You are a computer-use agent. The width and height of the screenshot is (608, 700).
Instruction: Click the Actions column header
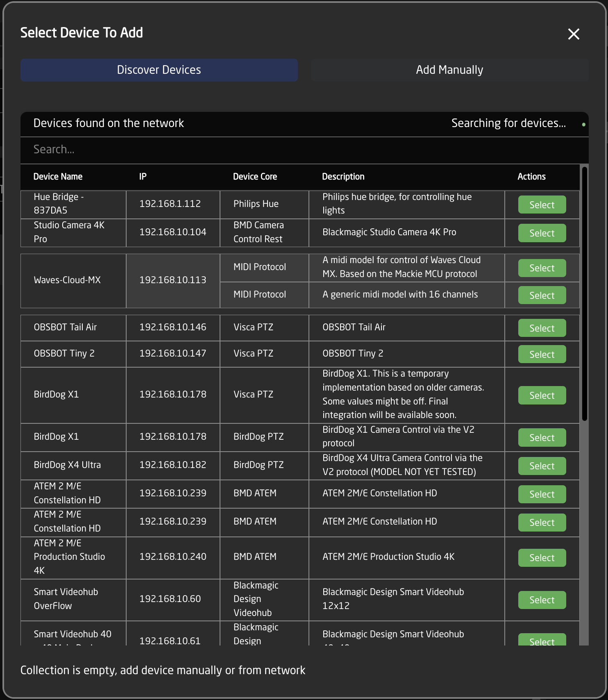pyautogui.click(x=531, y=177)
